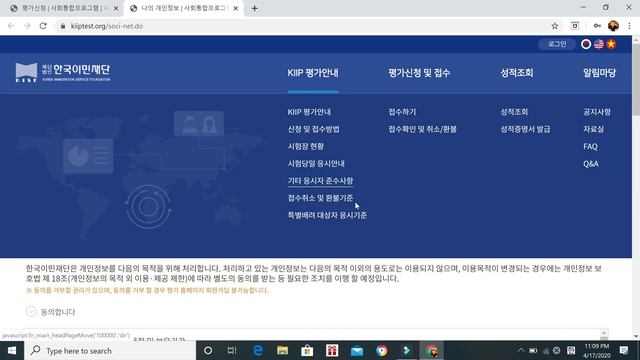Open the red gift app on taskbar

tap(332, 351)
